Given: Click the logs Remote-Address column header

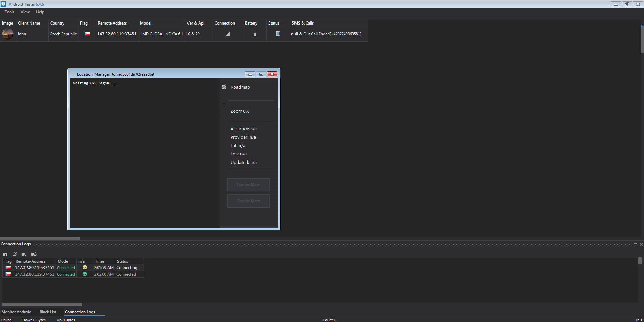Looking at the screenshot, I should tap(31, 261).
